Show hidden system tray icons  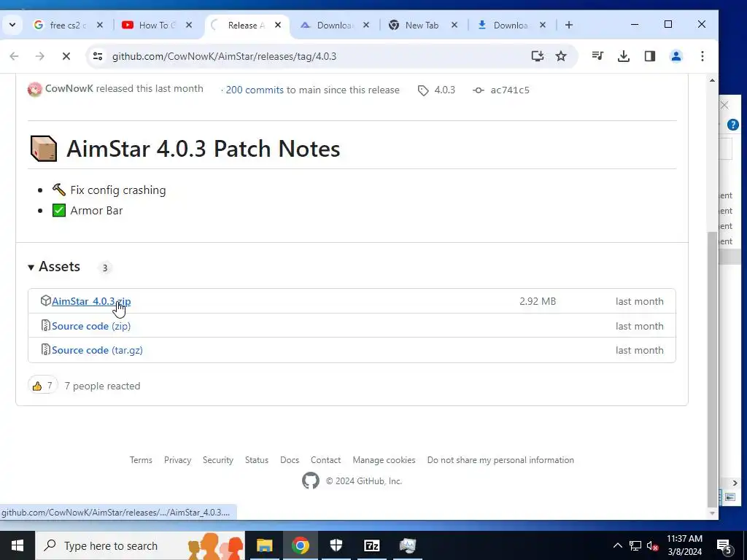tap(617, 545)
